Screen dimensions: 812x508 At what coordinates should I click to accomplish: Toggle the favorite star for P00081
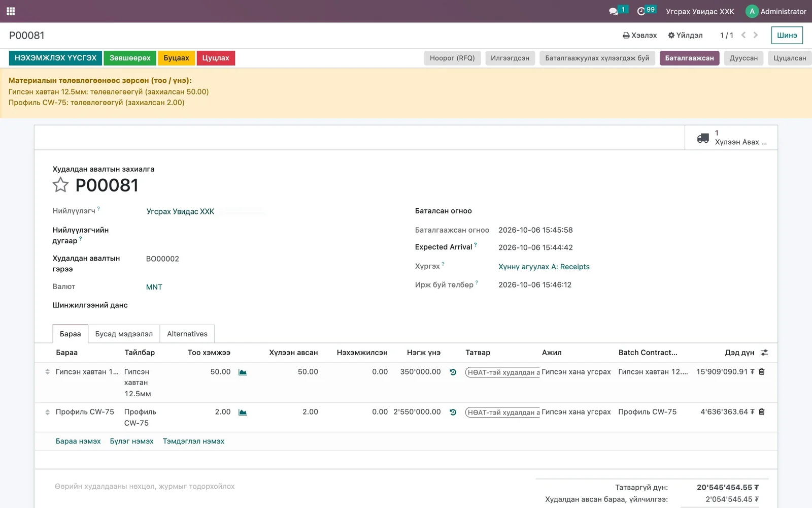60,185
